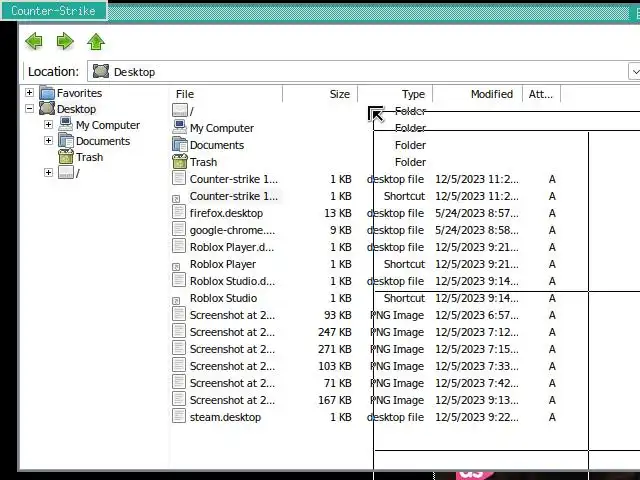Click modified date 5/24/2023 8:58...

pyautogui.click(x=477, y=231)
